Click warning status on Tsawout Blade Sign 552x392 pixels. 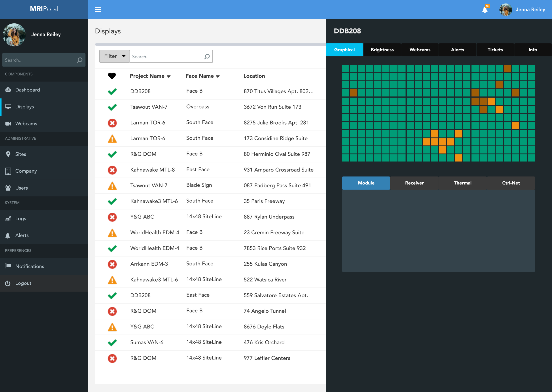pos(112,186)
